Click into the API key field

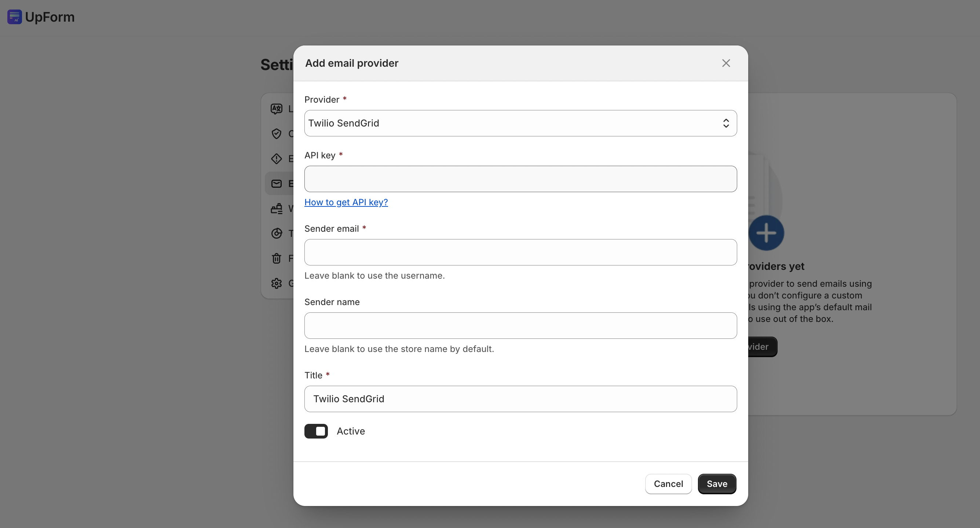[x=520, y=179]
